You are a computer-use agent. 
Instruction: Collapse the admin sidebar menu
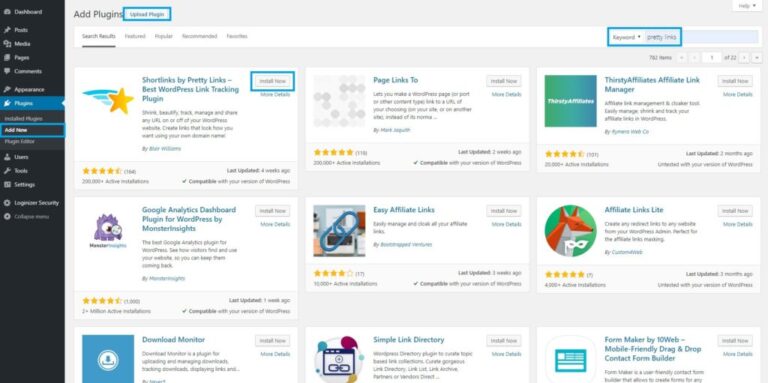27,216
